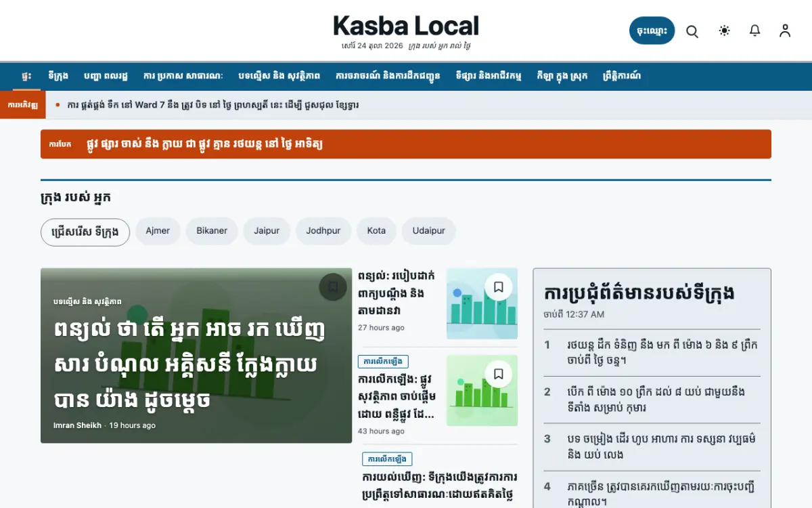Open the blue chart thumbnail of 27-hour article

pyautogui.click(x=482, y=303)
